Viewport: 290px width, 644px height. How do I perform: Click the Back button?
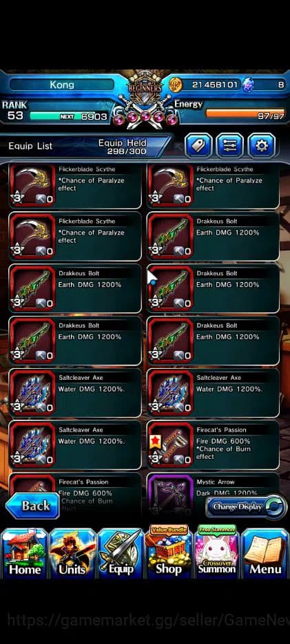[x=32, y=506]
